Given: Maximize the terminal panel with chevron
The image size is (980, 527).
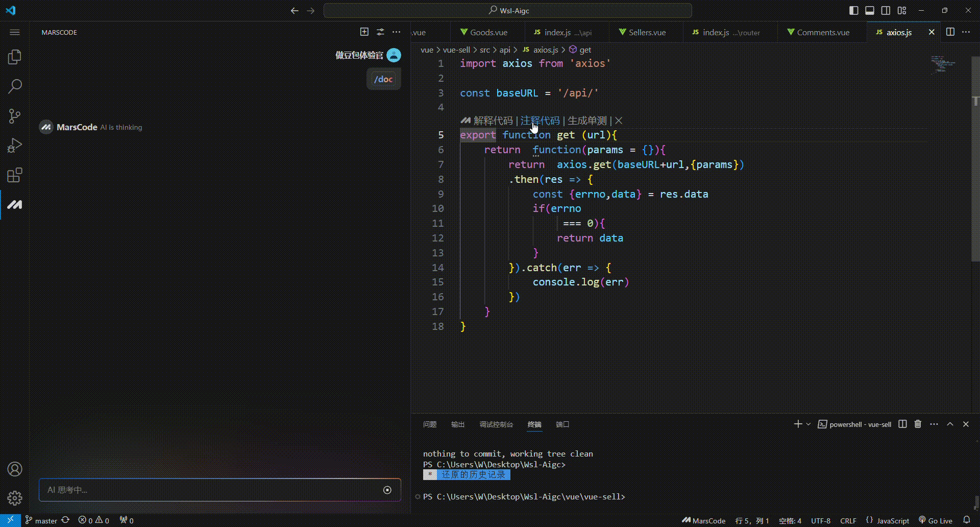Looking at the screenshot, I should coord(950,424).
